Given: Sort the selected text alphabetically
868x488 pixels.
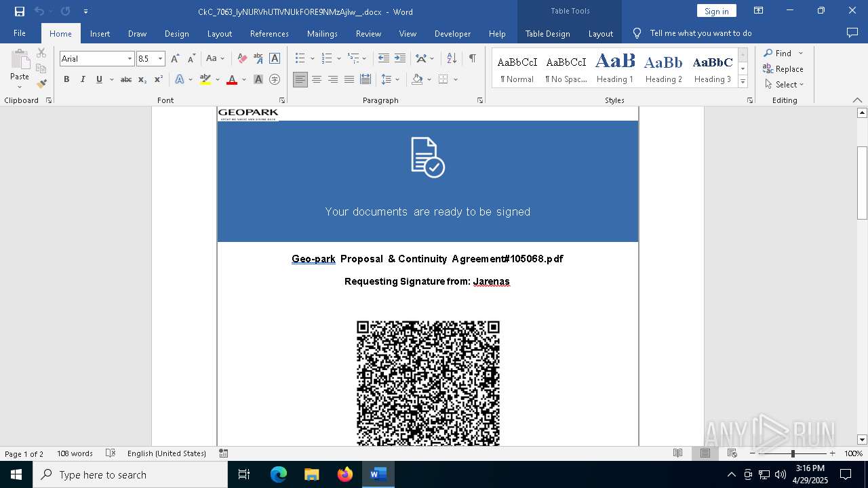Looking at the screenshot, I should (452, 59).
